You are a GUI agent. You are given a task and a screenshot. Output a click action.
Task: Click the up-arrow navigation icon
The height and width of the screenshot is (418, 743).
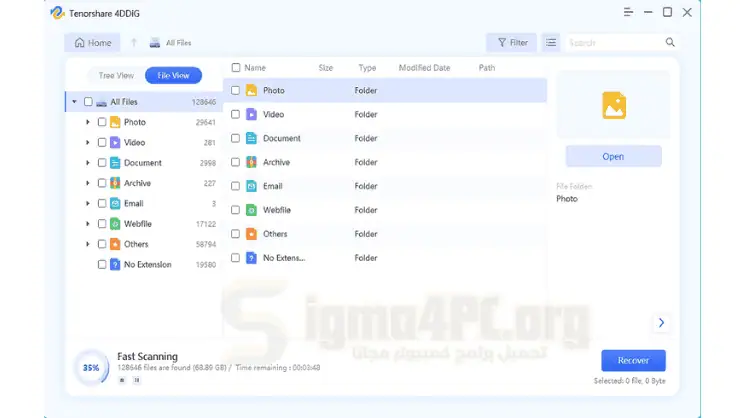point(134,43)
